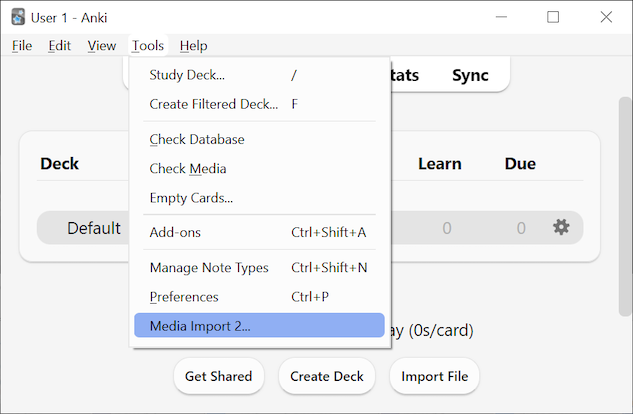Open the File menu
This screenshot has height=414, width=633.
(22, 46)
